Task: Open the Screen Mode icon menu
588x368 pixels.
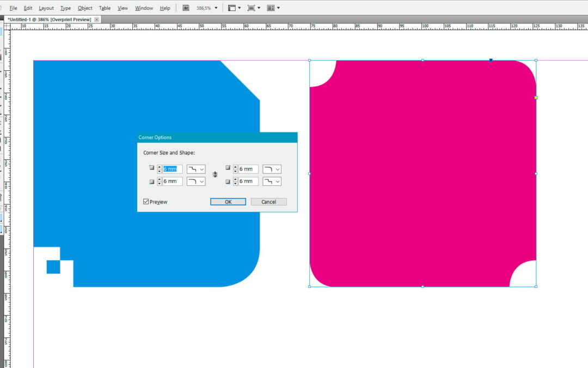Action: 254,8
